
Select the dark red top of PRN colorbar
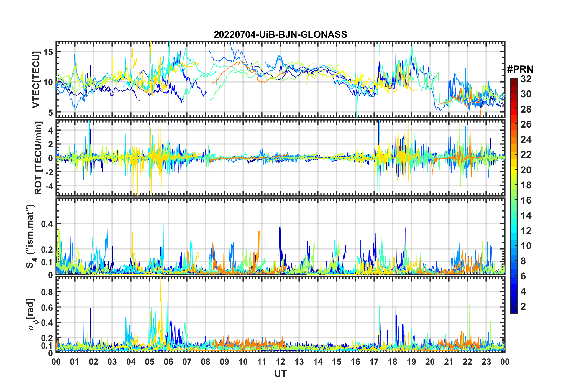514,80
